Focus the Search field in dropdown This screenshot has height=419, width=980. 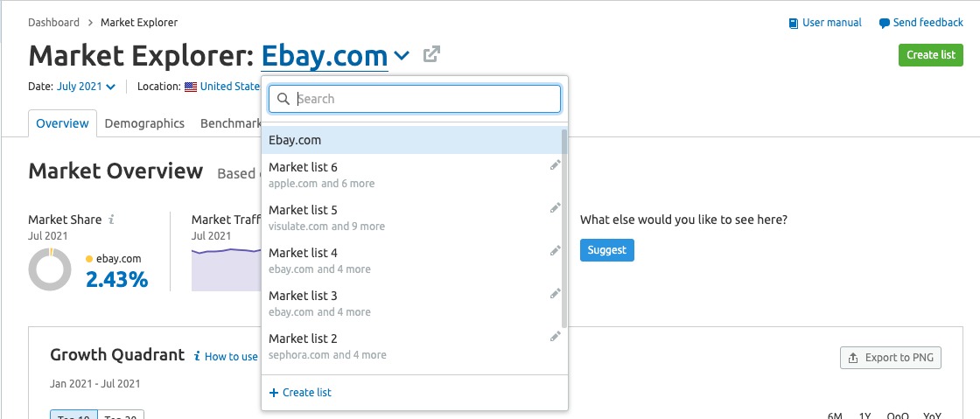pos(415,99)
